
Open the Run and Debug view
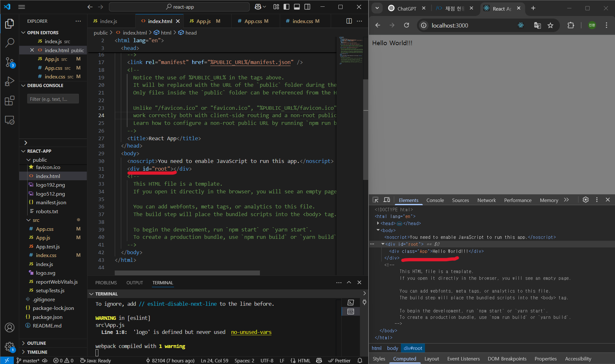click(x=10, y=81)
